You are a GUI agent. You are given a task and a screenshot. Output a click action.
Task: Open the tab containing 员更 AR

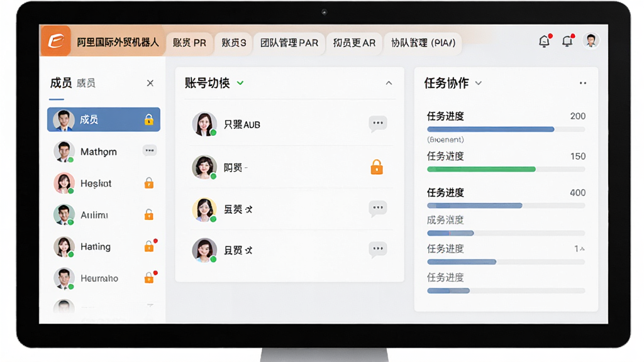point(354,43)
